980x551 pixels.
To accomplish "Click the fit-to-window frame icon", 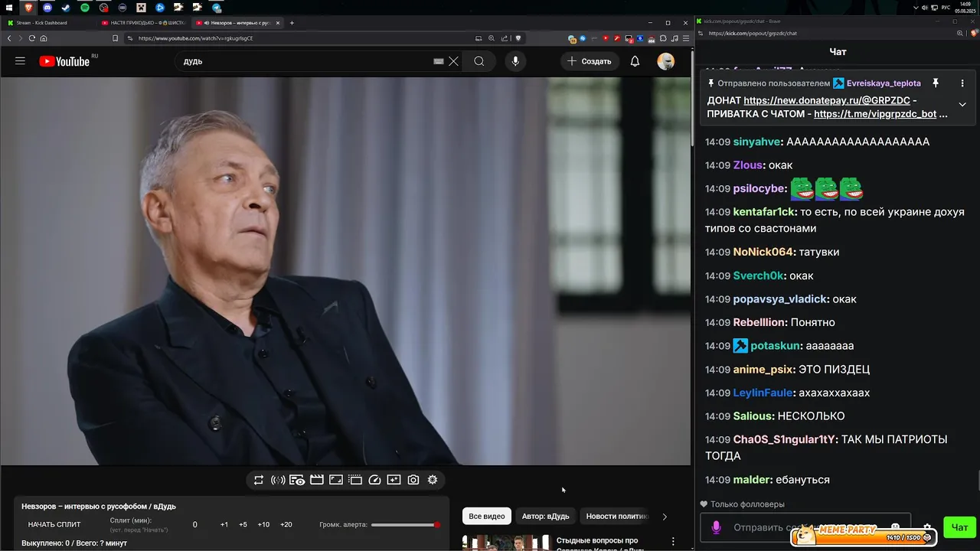I will [x=336, y=480].
